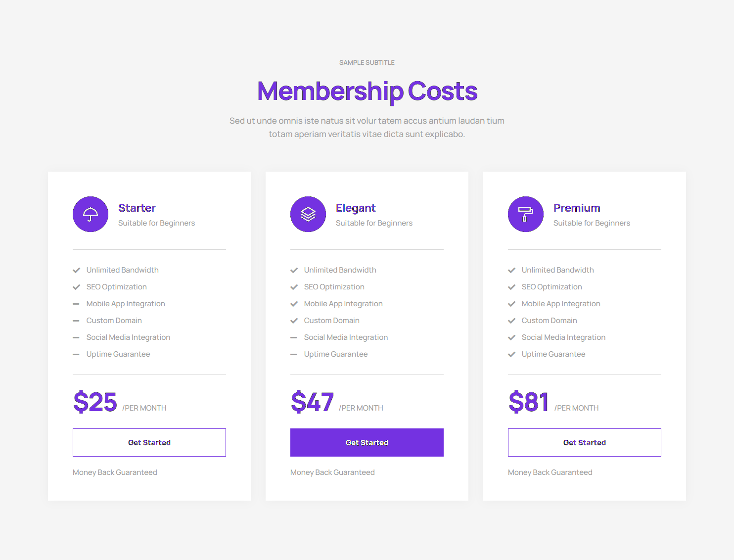Click SEO Optimization in the Premium list

[x=551, y=287]
